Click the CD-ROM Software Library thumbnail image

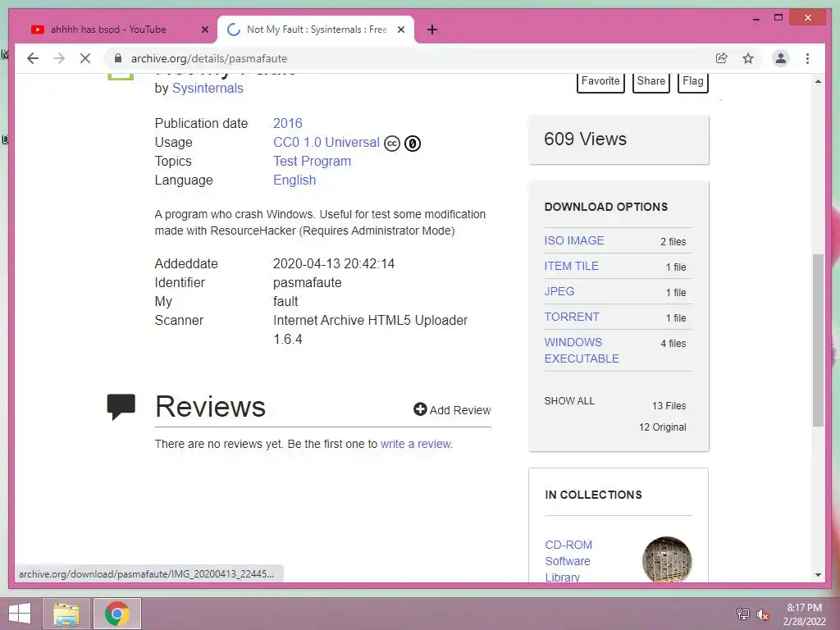pos(667,559)
